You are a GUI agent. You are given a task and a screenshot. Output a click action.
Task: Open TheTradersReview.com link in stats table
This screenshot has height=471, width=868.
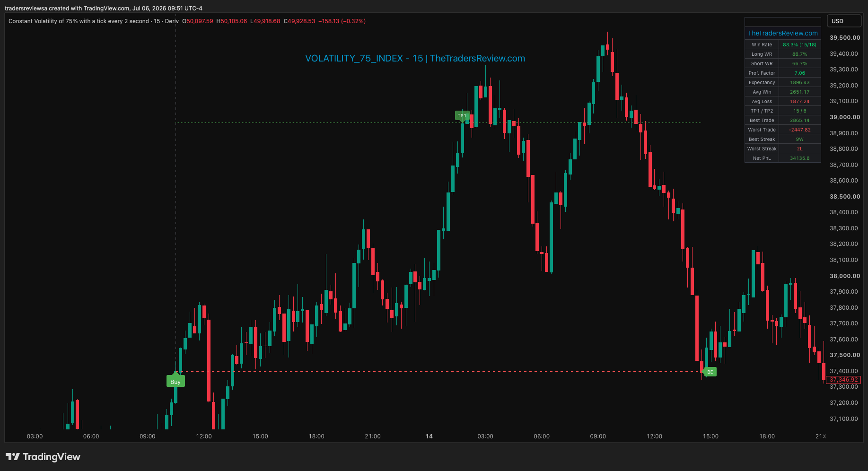782,33
